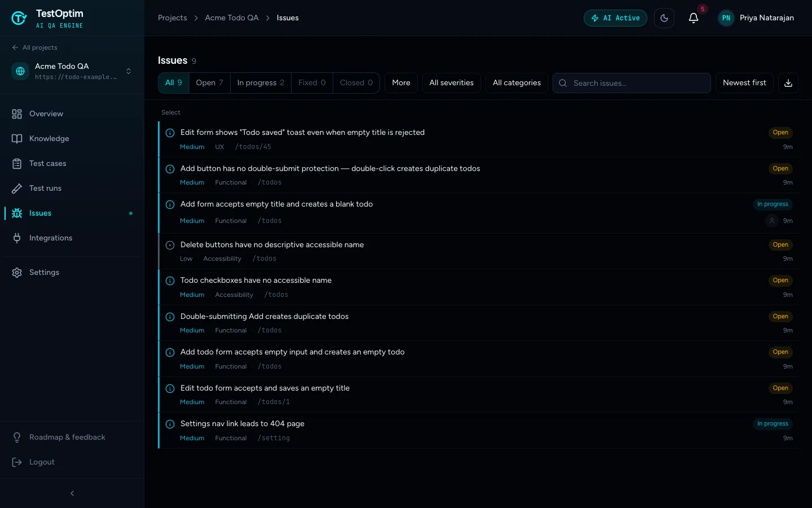Image resolution: width=812 pixels, height=508 pixels.
Task: Open "Double-submitting Add creates duplicate todos" issue
Action: (x=478, y=323)
